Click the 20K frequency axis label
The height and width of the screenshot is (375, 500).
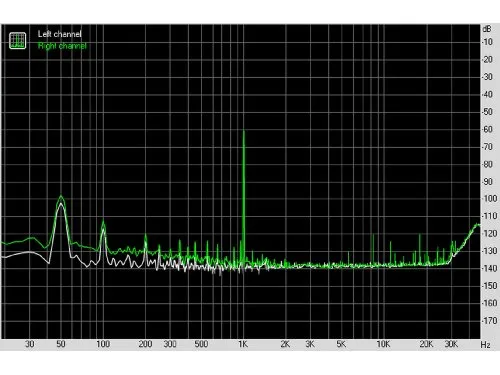pos(426,344)
